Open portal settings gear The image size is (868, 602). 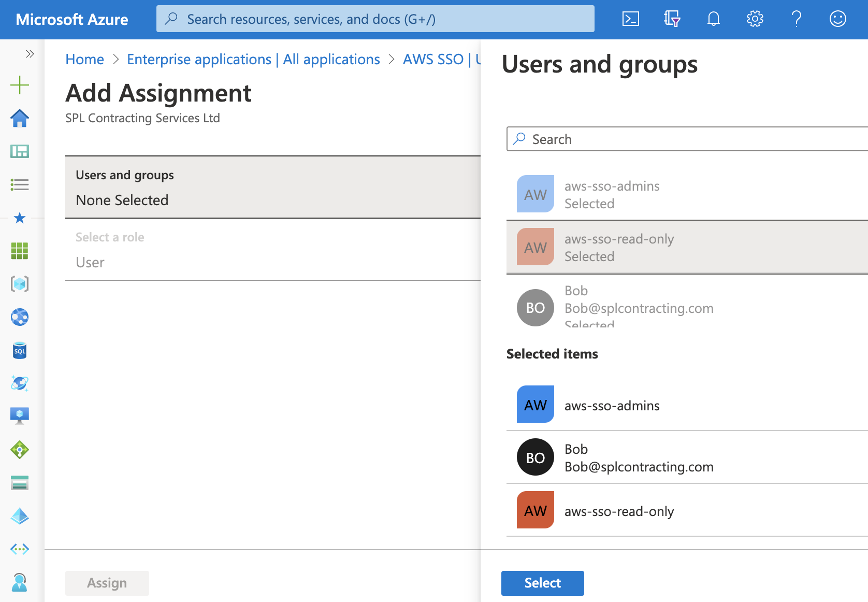pyautogui.click(x=755, y=19)
